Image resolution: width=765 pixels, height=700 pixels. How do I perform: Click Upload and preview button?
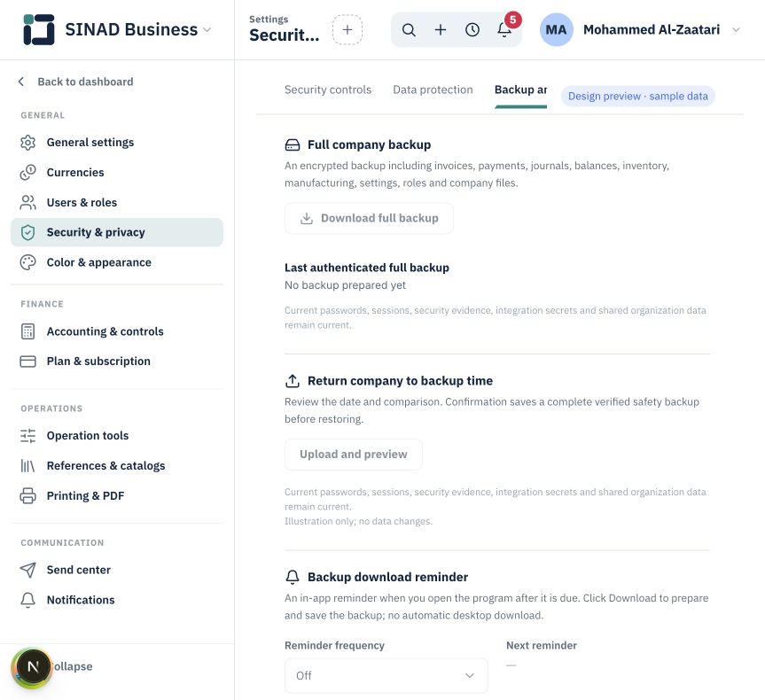click(353, 455)
